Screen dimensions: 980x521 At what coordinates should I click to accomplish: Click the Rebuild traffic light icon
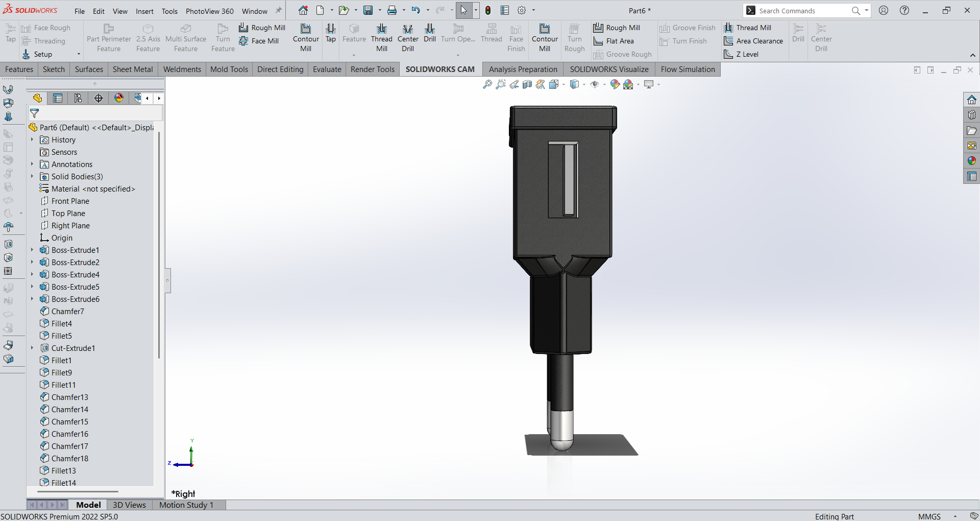488,10
